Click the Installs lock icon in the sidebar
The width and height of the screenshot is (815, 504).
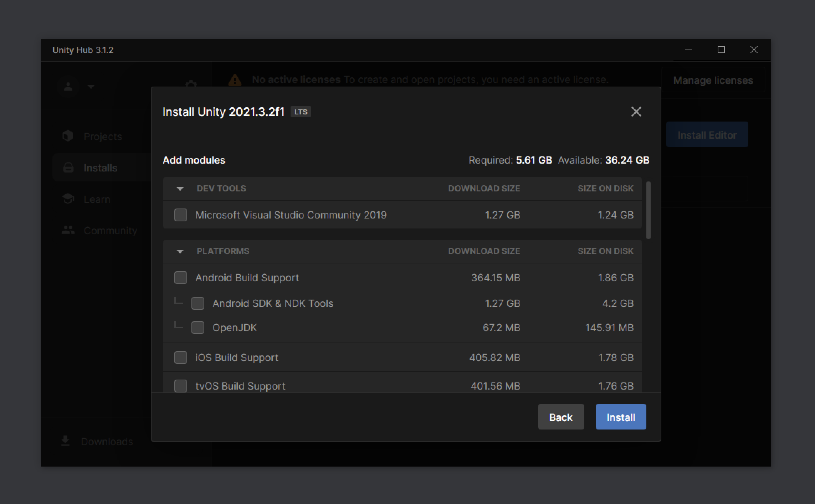pos(68,168)
